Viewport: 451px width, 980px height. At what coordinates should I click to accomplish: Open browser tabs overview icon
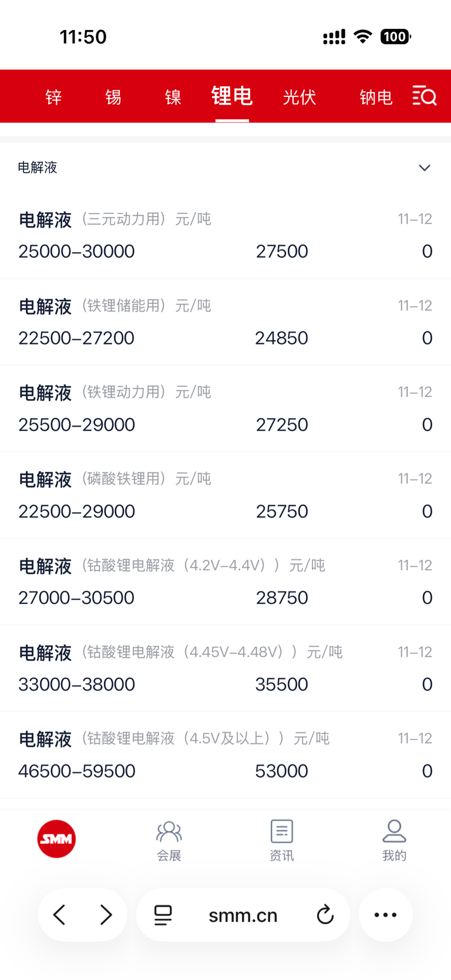click(163, 915)
